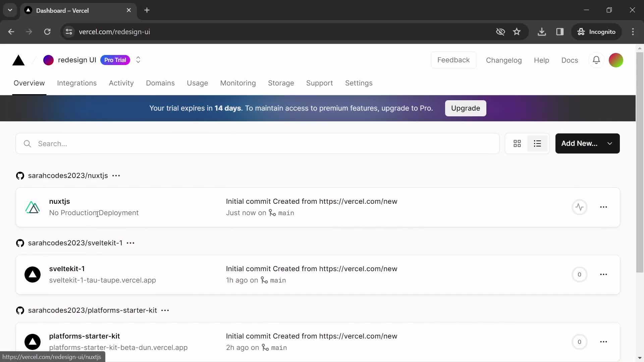
Task: Click the Upgrade button in trial banner
Action: 466,108
